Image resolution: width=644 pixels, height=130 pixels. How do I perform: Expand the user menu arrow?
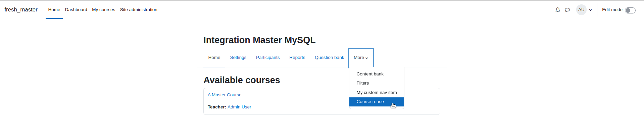tap(590, 10)
